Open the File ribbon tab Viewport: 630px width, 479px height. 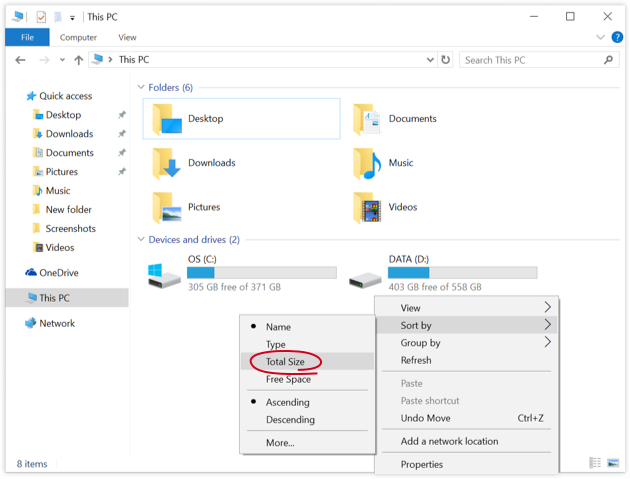(x=27, y=37)
